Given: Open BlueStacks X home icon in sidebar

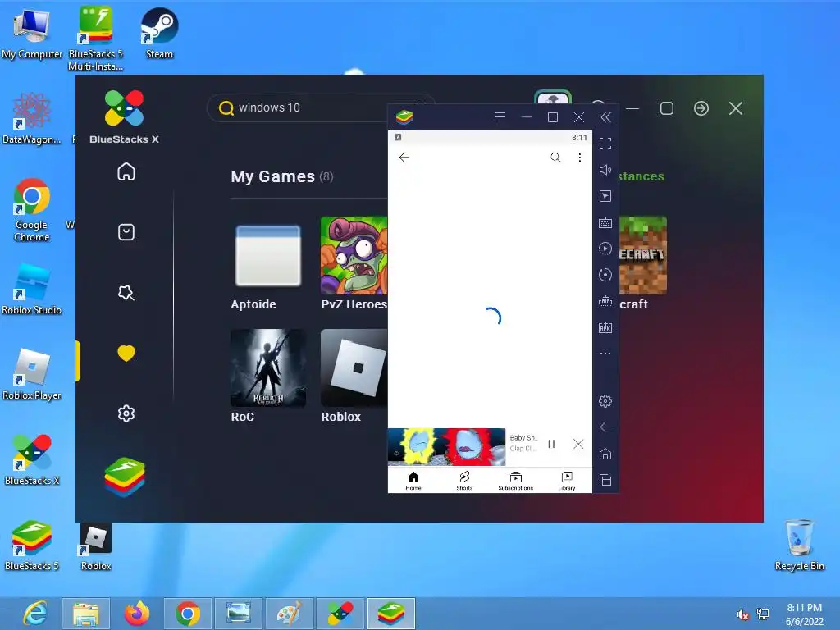Looking at the screenshot, I should [126, 172].
